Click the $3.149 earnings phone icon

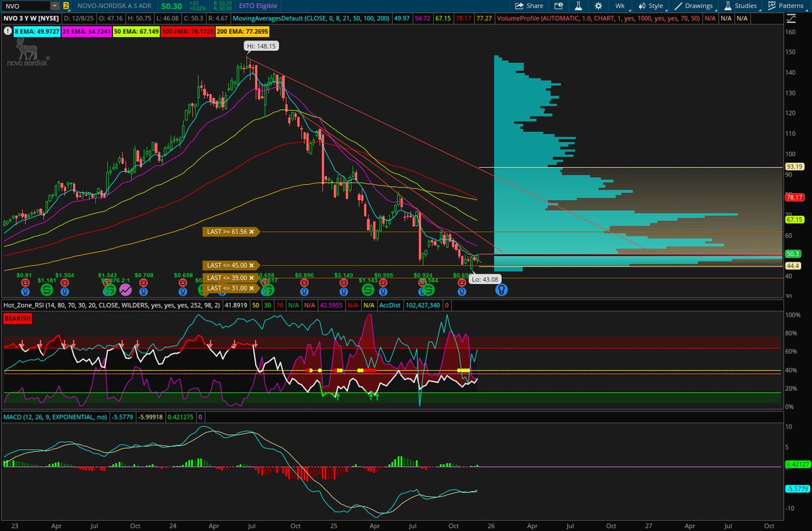click(x=344, y=283)
